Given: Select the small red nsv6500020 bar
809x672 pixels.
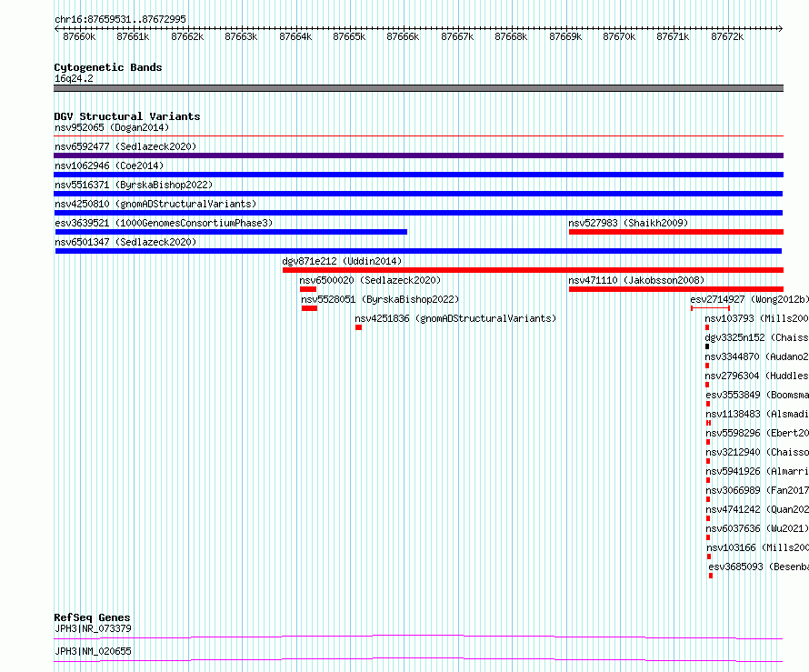Looking at the screenshot, I should 308,289.
